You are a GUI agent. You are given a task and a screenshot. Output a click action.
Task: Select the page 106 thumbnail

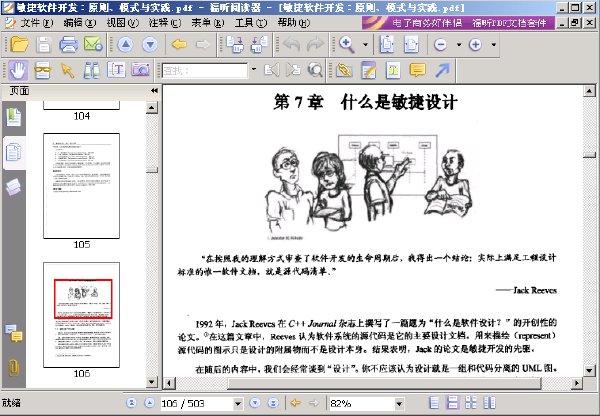click(82, 315)
